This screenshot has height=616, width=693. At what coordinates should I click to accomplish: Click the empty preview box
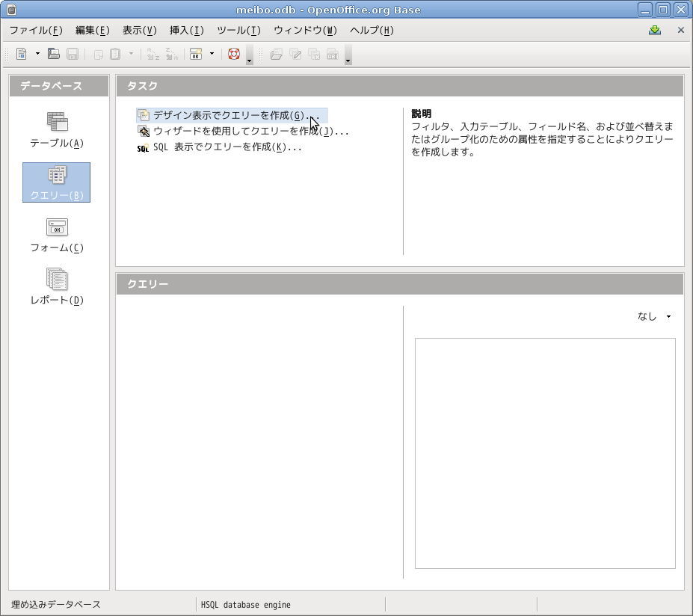[x=545, y=453]
